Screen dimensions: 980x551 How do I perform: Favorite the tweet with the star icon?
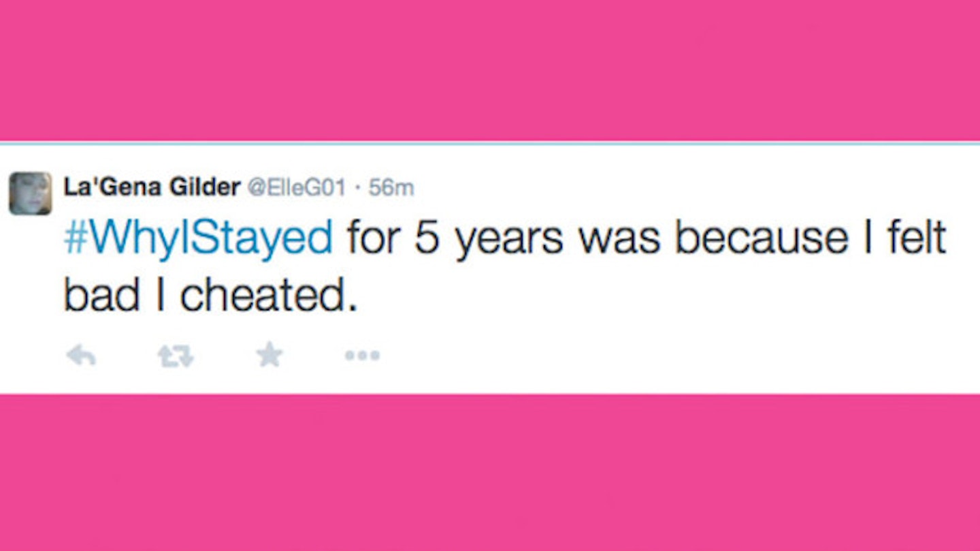click(x=269, y=355)
